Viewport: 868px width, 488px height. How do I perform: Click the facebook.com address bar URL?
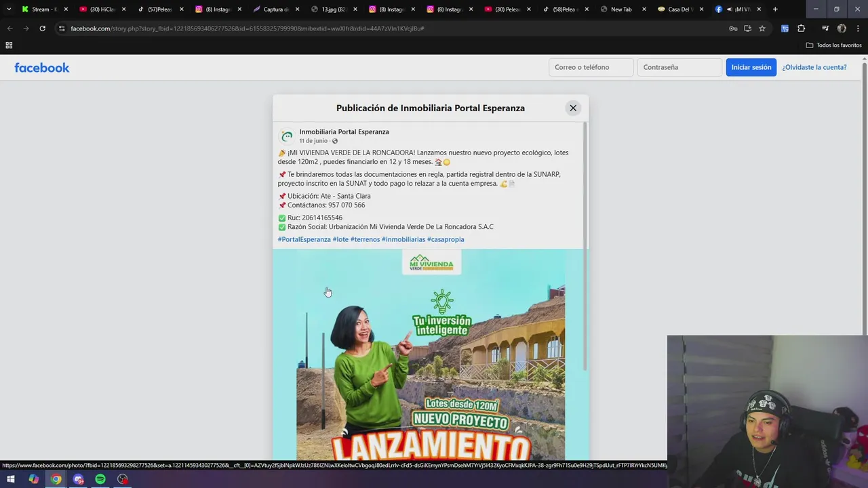(248, 28)
